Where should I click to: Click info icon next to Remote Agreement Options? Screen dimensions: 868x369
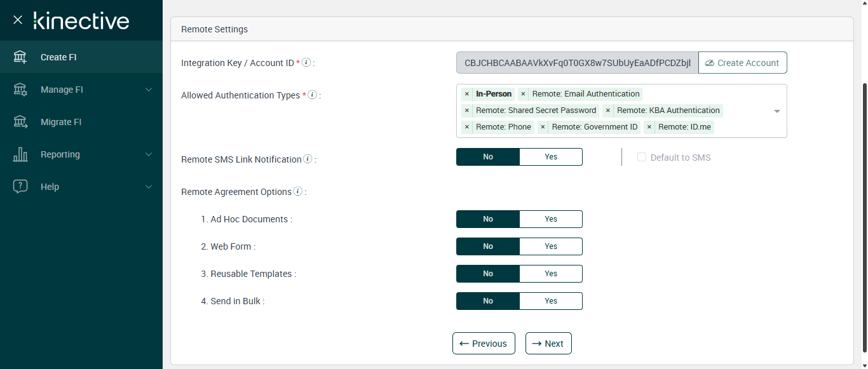tap(297, 192)
